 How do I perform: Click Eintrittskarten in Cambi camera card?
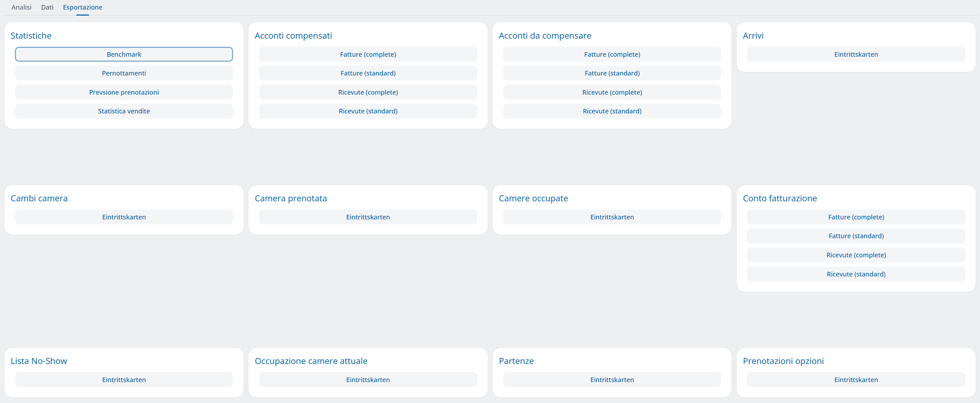(x=124, y=217)
